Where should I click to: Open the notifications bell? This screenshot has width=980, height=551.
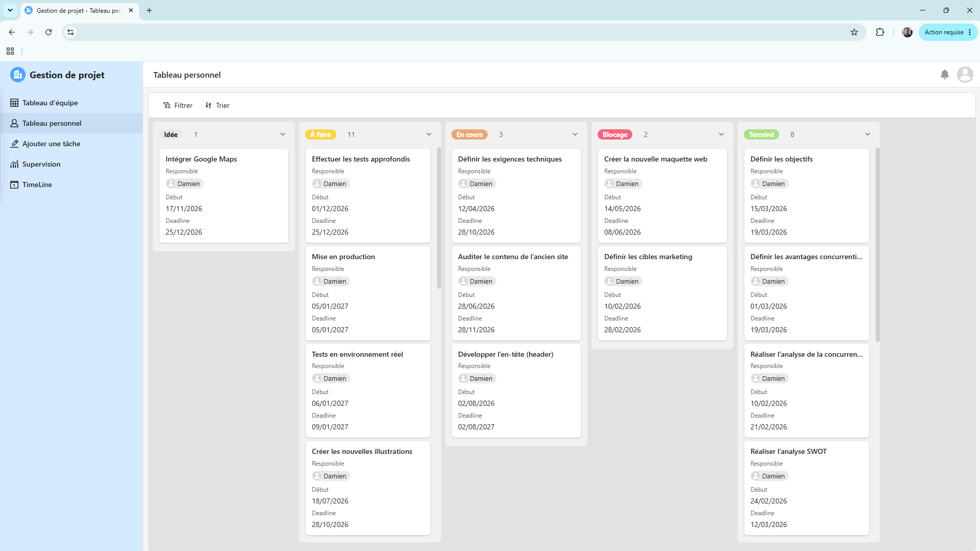tap(945, 75)
